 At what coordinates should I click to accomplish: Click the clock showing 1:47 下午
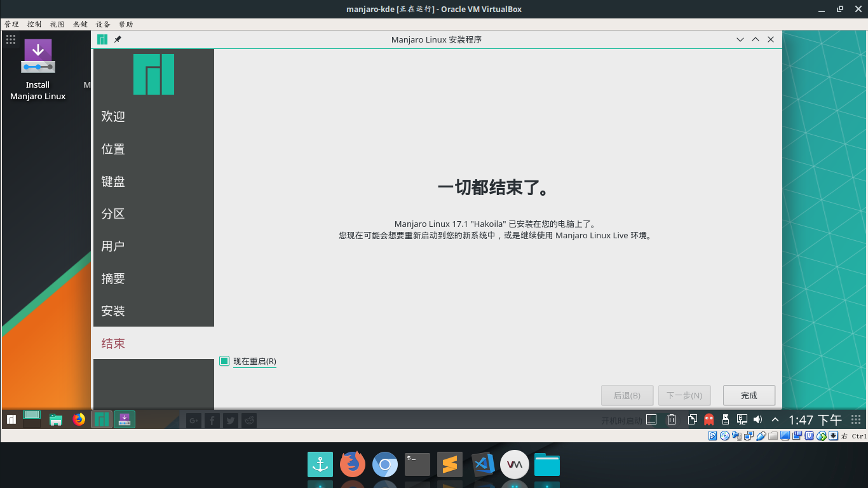pyautogui.click(x=815, y=420)
